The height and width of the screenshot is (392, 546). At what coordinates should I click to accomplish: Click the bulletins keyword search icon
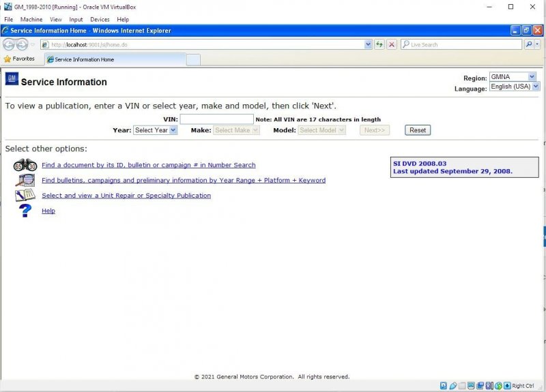(x=25, y=180)
